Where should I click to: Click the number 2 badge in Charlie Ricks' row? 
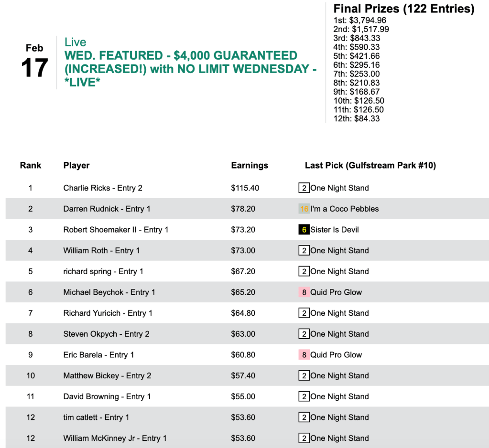point(304,188)
